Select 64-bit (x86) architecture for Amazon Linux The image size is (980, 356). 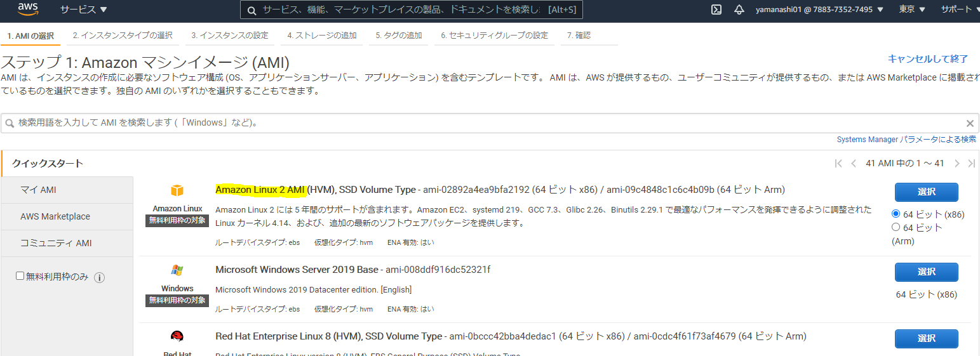pyautogui.click(x=896, y=214)
